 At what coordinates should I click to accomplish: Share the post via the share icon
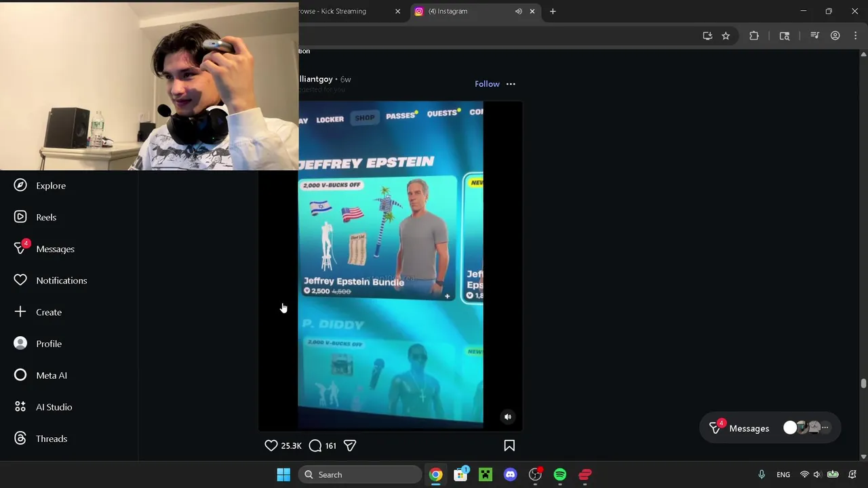[x=350, y=445]
